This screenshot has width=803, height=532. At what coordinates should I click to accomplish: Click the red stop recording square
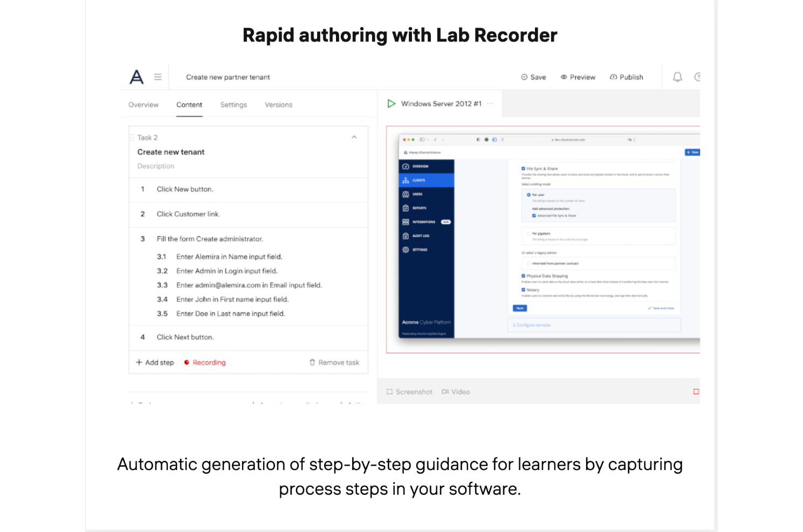pos(696,392)
